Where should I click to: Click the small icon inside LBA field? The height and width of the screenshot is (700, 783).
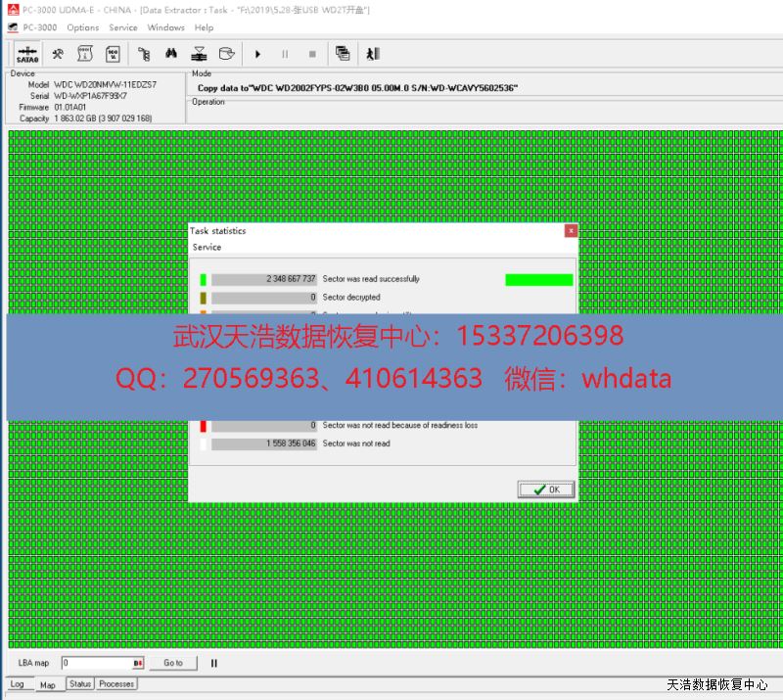[138, 663]
